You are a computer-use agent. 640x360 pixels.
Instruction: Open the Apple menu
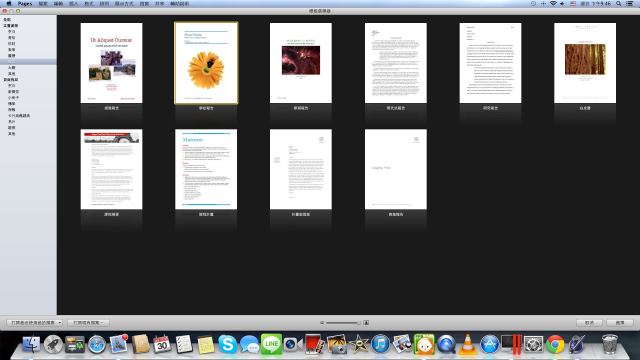pos(9,4)
